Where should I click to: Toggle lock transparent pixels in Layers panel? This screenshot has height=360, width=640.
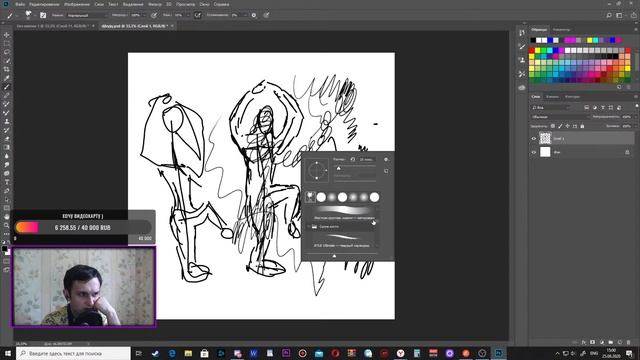(553, 126)
